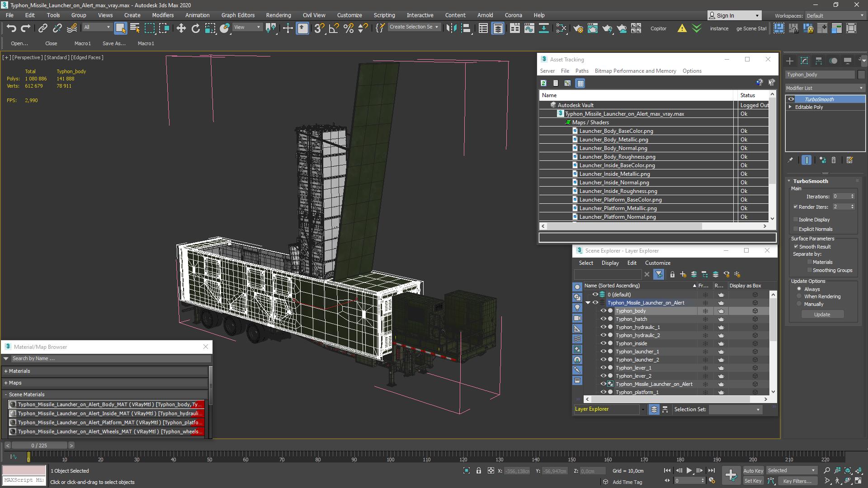Open Select by Name dialog icon
Image resolution: width=868 pixels, height=488 pixels.
[135, 28]
